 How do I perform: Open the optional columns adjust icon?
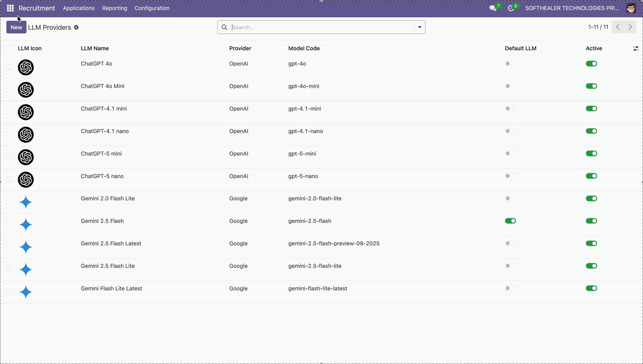[x=636, y=49]
